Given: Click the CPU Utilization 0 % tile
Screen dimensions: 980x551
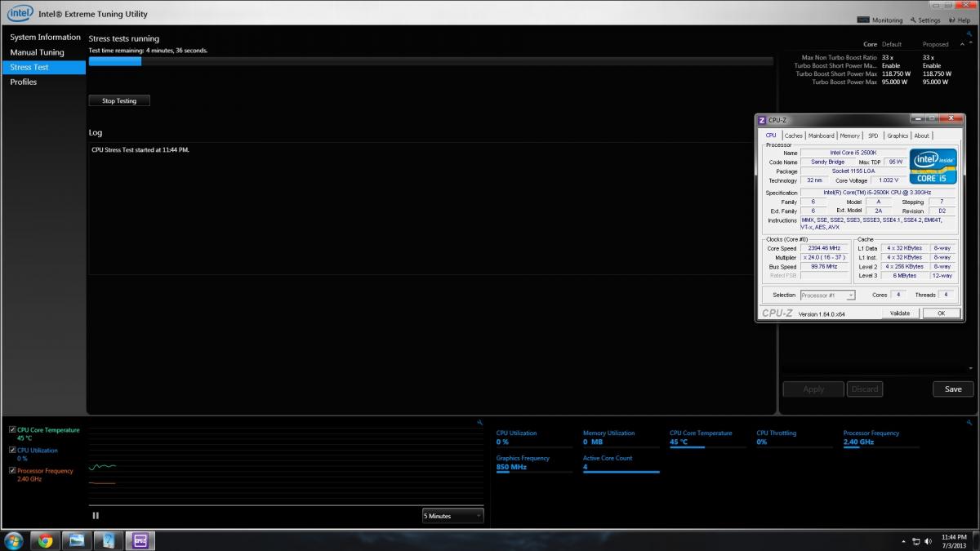Looking at the screenshot, I should [534, 438].
